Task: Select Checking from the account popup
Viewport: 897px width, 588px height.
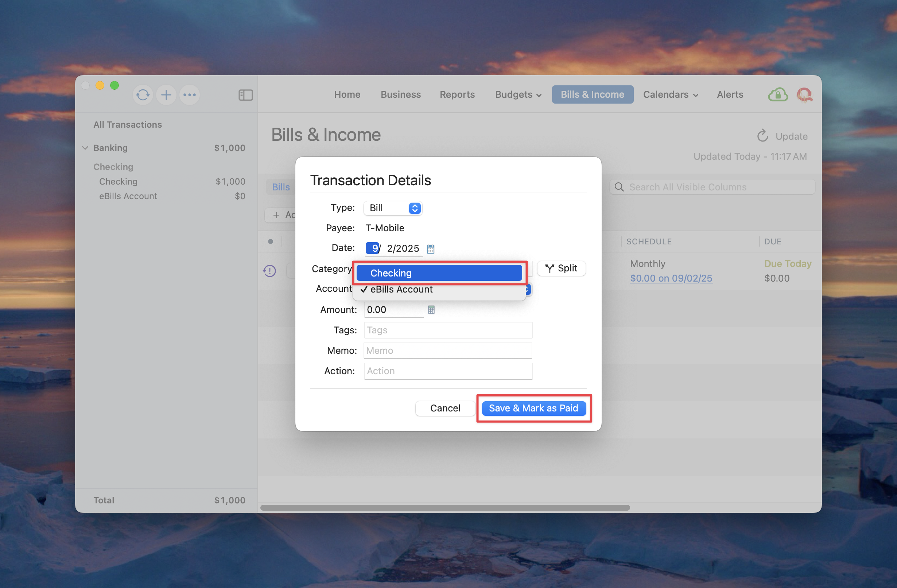Action: 439,273
